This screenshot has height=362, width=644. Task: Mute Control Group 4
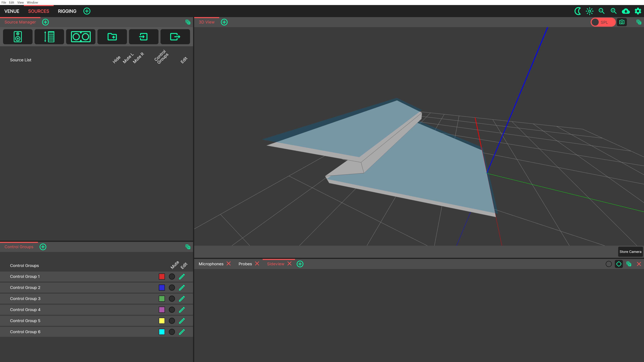click(x=172, y=310)
